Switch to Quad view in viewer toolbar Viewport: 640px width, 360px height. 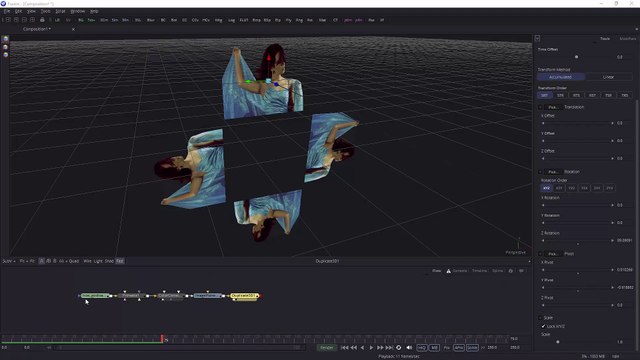(x=74, y=261)
